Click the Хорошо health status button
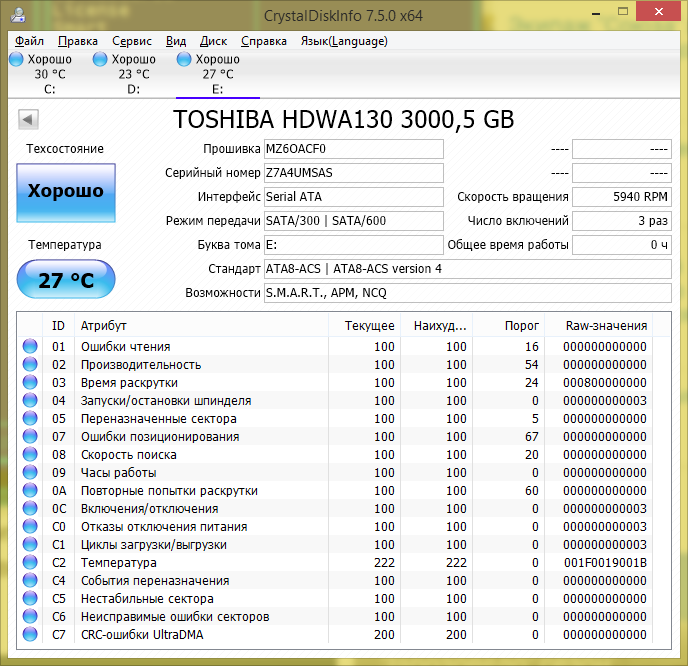The height and width of the screenshot is (666, 688). (66, 193)
